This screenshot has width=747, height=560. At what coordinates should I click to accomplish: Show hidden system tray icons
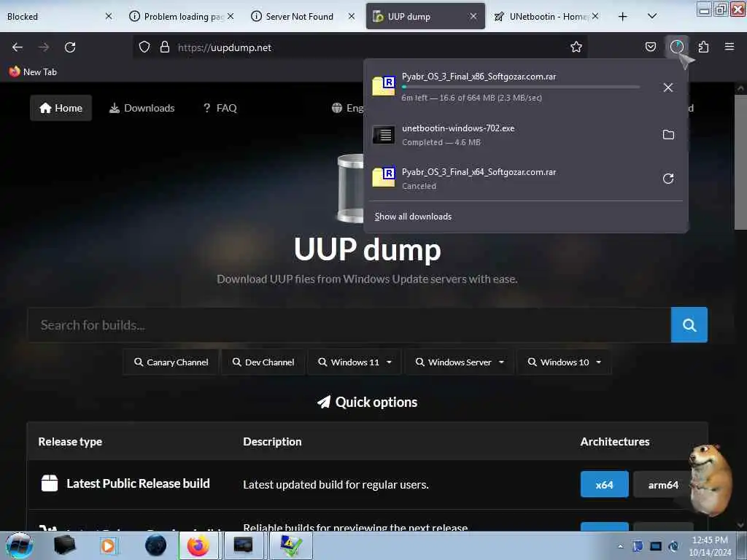[620, 546]
